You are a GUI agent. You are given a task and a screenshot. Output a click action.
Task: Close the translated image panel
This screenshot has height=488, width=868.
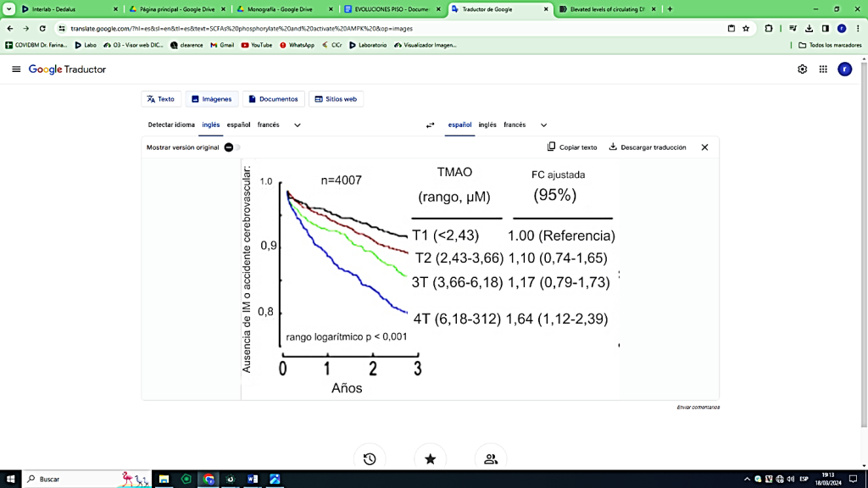click(x=704, y=147)
